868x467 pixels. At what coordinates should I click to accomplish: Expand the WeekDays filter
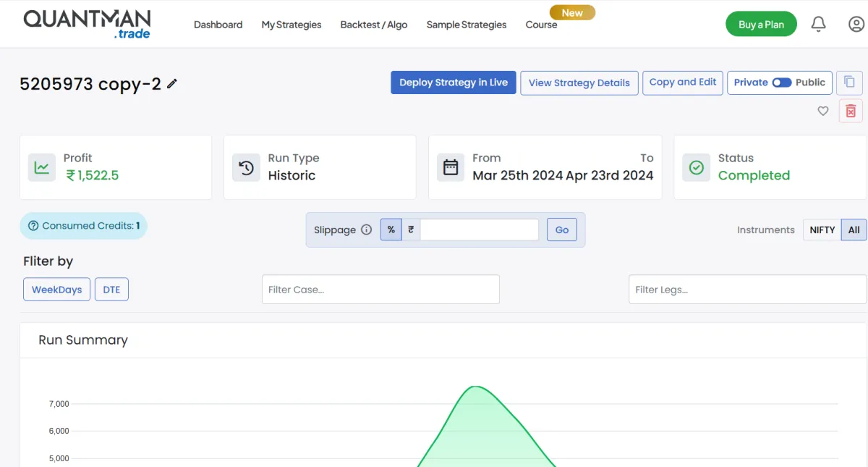pos(56,290)
